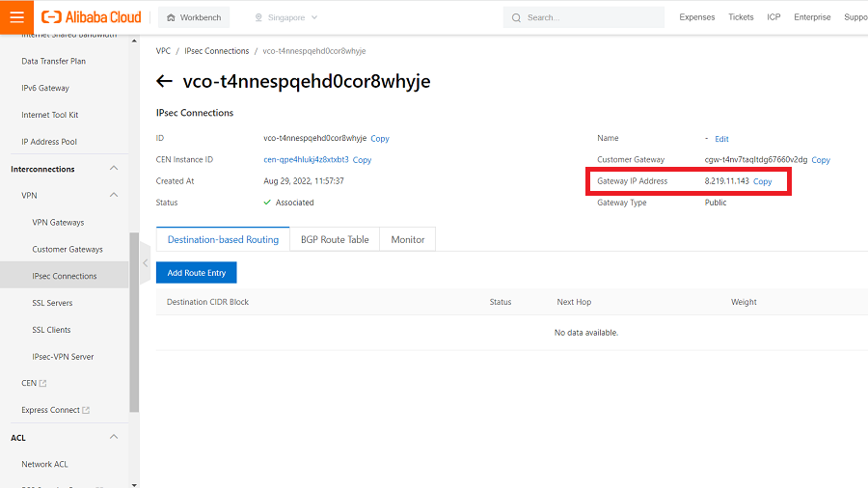The width and height of the screenshot is (868, 488).
Task: Collapse the sidebar using the handle arrow
Action: 146,262
